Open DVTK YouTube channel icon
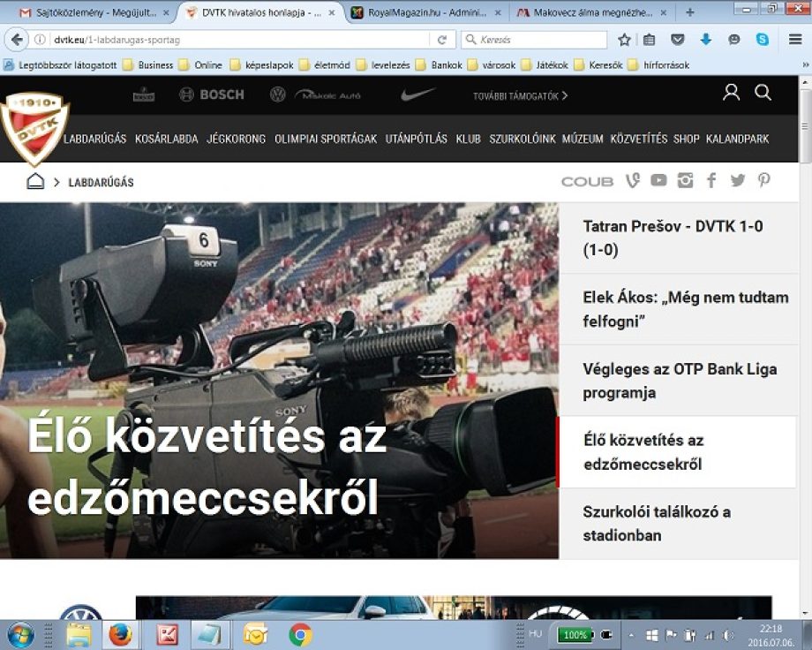The image size is (812, 650). click(x=658, y=180)
